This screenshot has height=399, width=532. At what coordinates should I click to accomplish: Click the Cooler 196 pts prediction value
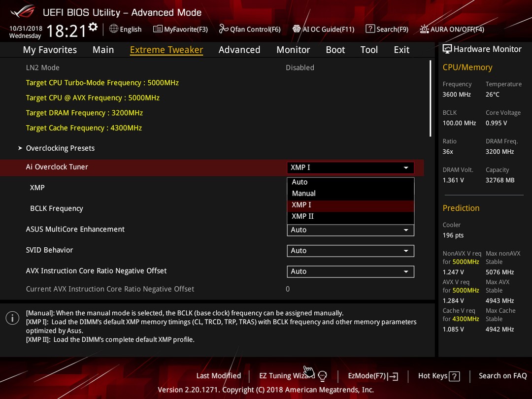tap(453, 235)
